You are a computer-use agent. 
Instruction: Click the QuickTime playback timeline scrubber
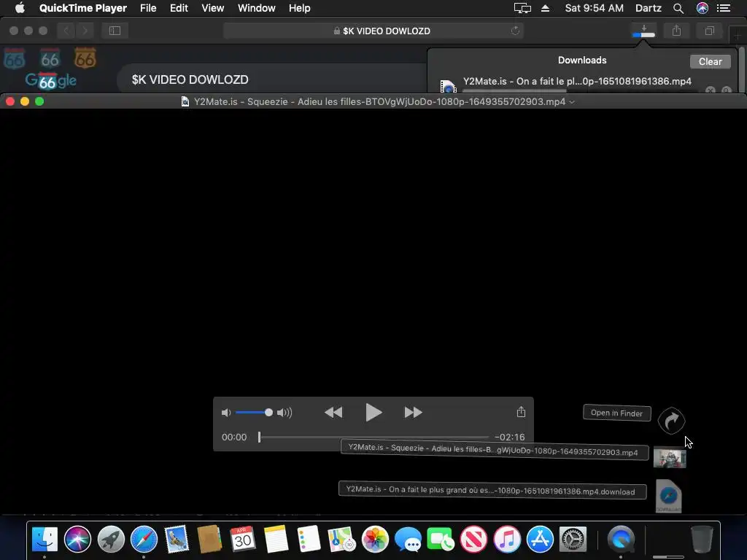[373, 437]
